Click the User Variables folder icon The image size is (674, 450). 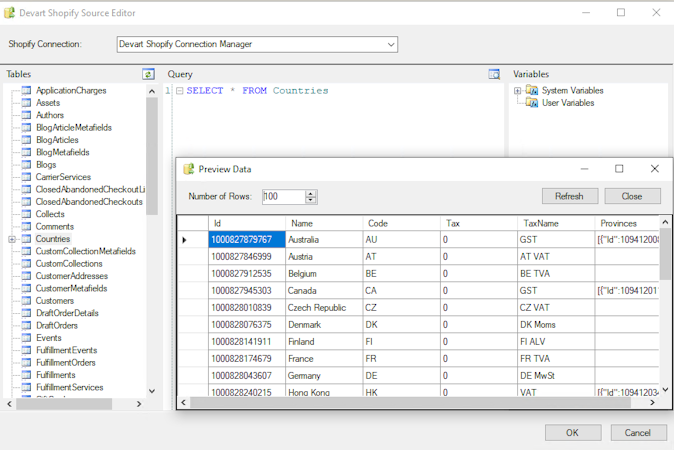(x=532, y=103)
